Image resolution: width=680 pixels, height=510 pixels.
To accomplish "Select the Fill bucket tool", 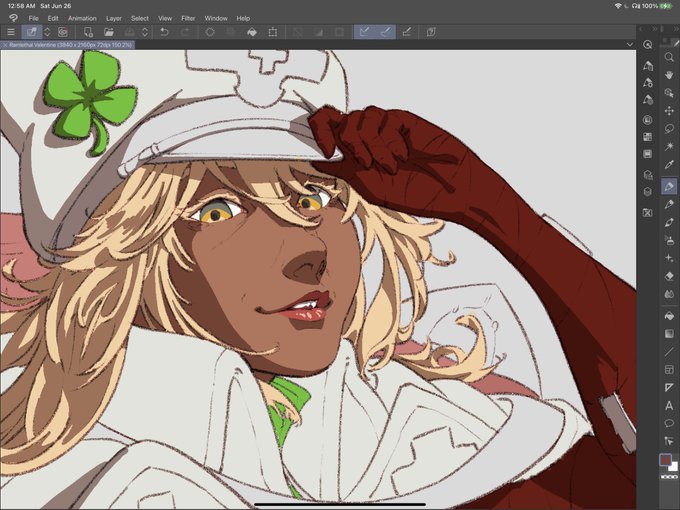I will (x=669, y=316).
